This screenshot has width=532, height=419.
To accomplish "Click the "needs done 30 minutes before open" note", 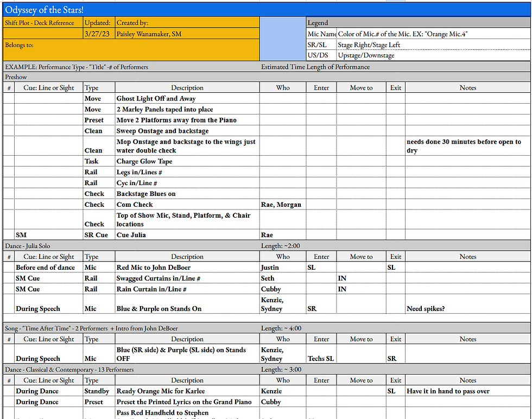I will (x=467, y=146).
